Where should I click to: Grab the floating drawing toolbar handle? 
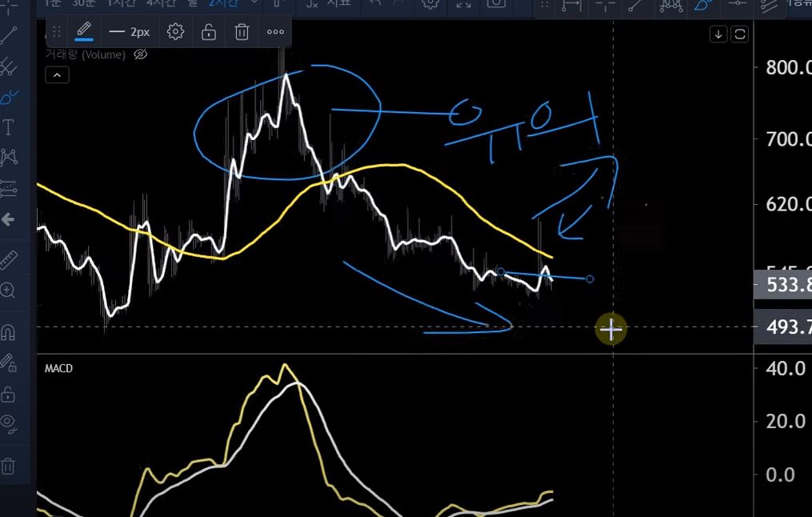57,32
